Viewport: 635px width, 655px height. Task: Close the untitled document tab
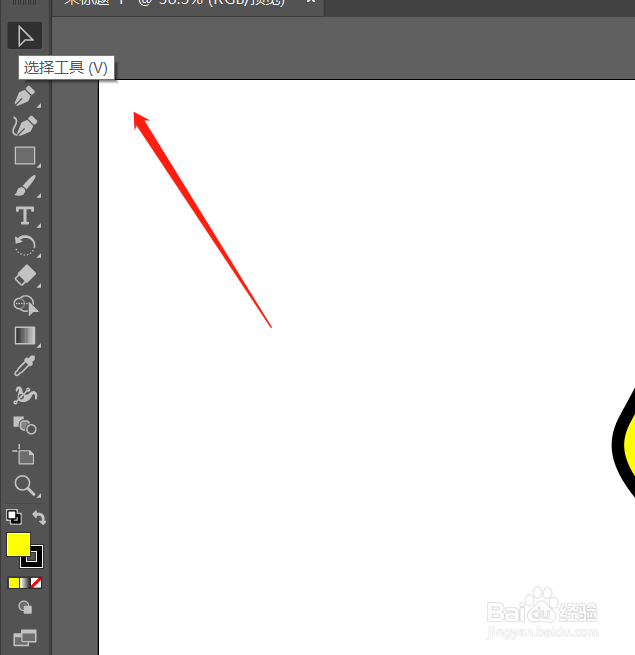pyautogui.click(x=310, y=2)
